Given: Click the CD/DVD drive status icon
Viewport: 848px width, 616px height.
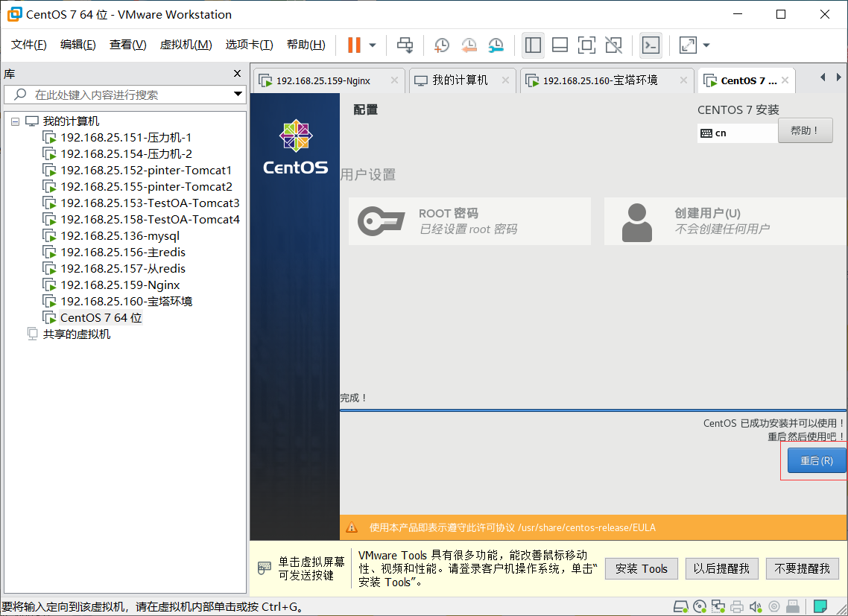Looking at the screenshot, I should 700,607.
